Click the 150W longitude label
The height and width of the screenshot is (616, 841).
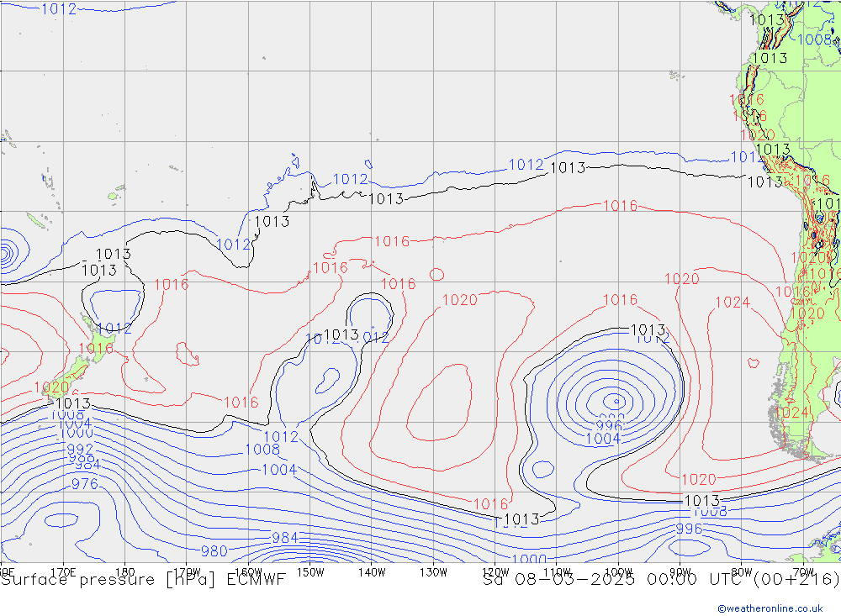pos(310,572)
